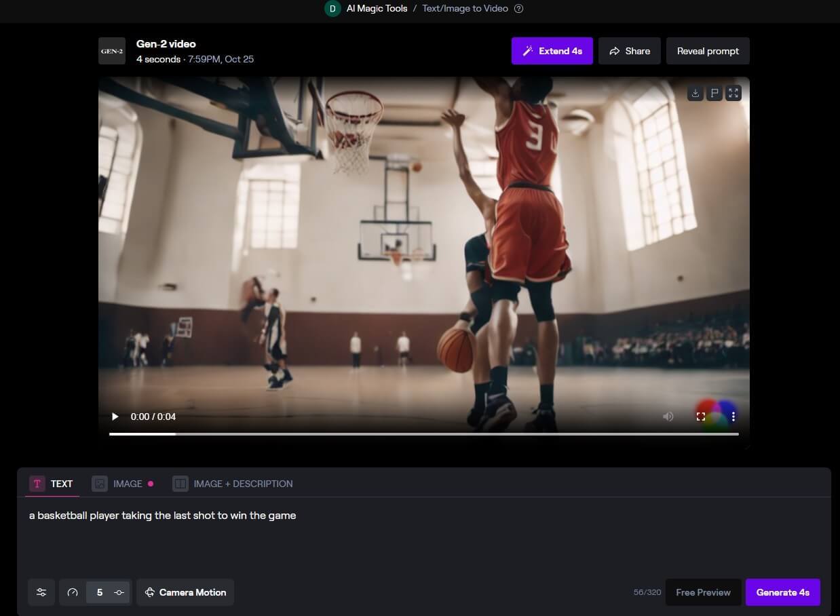Click the Reveal prompt button
840x616 pixels.
(x=708, y=50)
